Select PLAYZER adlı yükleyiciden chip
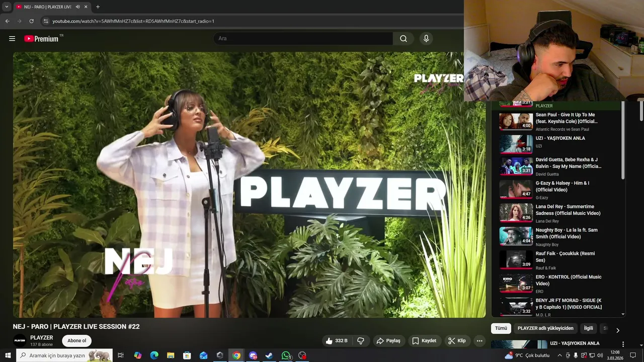644x362 pixels. [545, 328]
